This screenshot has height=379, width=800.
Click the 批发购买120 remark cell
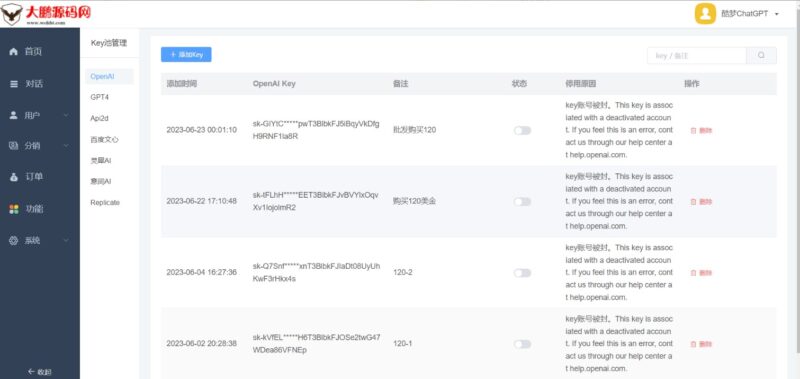pos(415,130)
